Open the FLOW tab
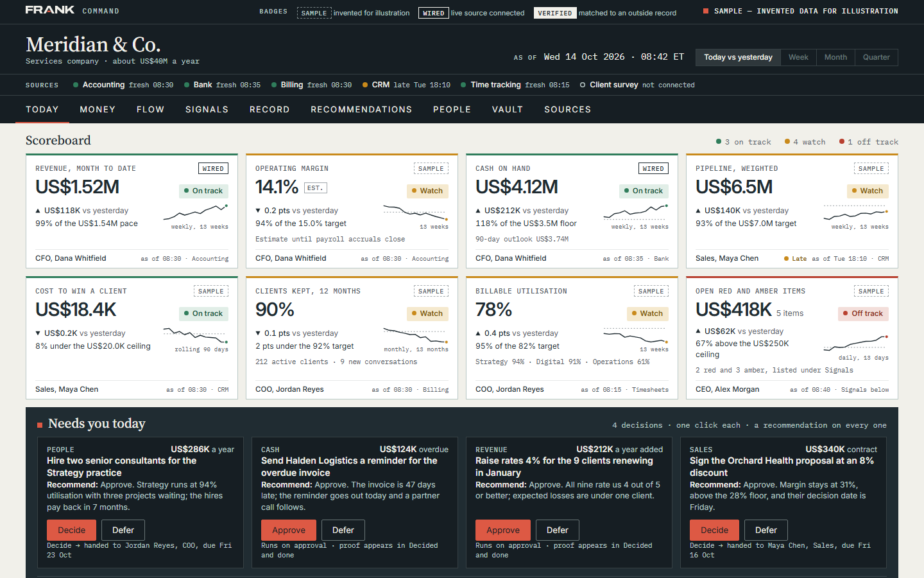 [x=151, y=109]
